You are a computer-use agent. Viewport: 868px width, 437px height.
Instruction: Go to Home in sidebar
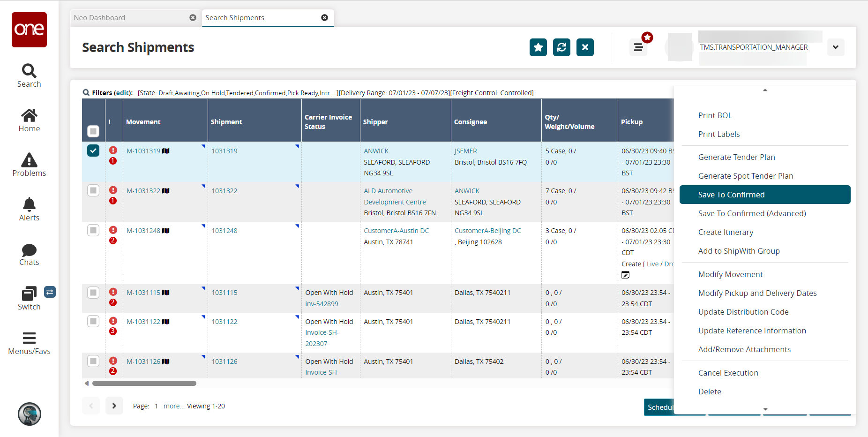[29, 121]
